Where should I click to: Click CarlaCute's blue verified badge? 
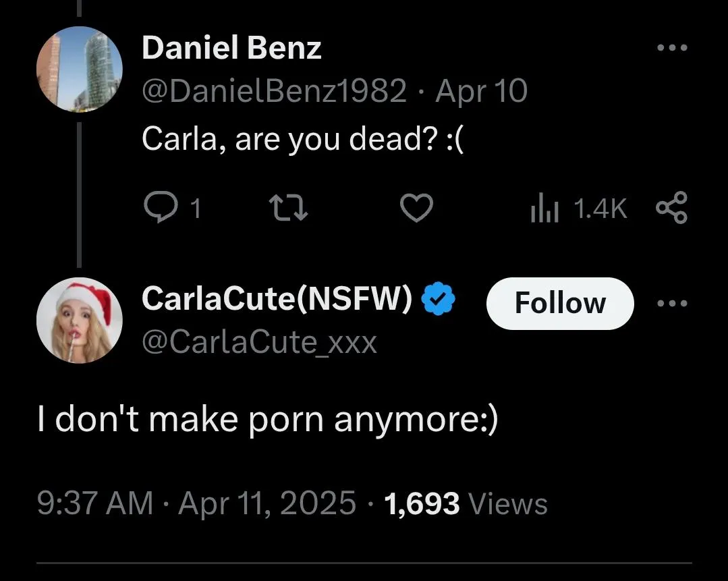(439, 298)
